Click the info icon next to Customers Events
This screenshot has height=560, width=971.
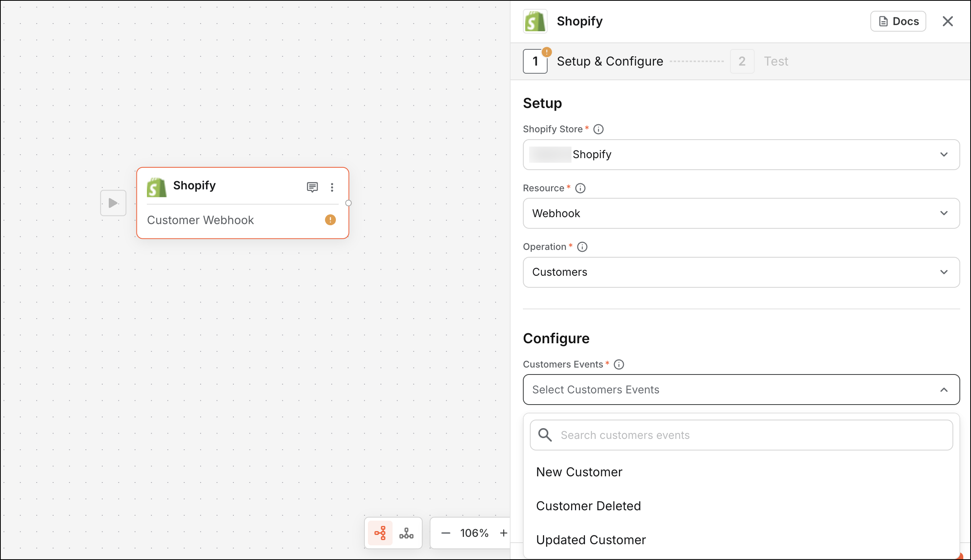click(619, 364)
